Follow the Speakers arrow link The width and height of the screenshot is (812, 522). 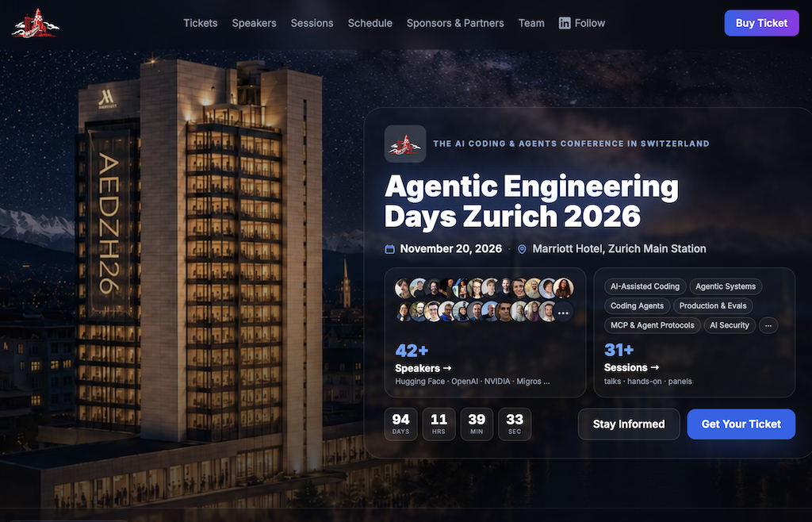tap(423, 368)
